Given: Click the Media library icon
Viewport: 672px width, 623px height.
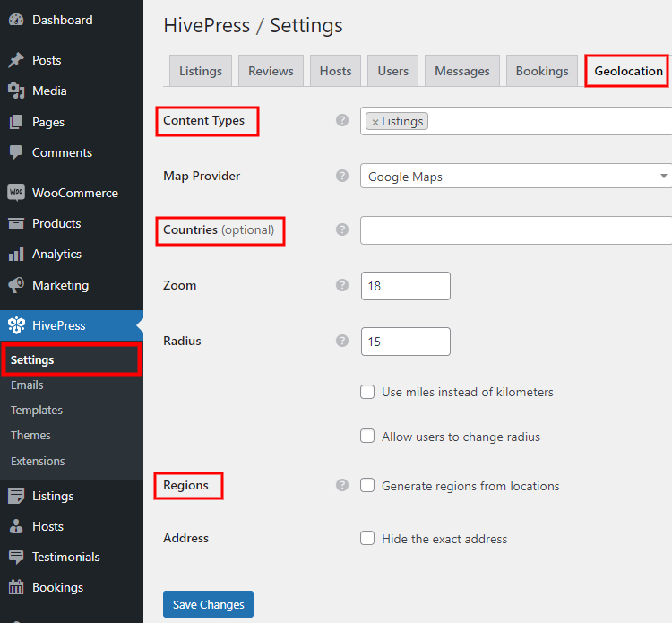Looking at the screenshot, I should click(x=16, y=91).
